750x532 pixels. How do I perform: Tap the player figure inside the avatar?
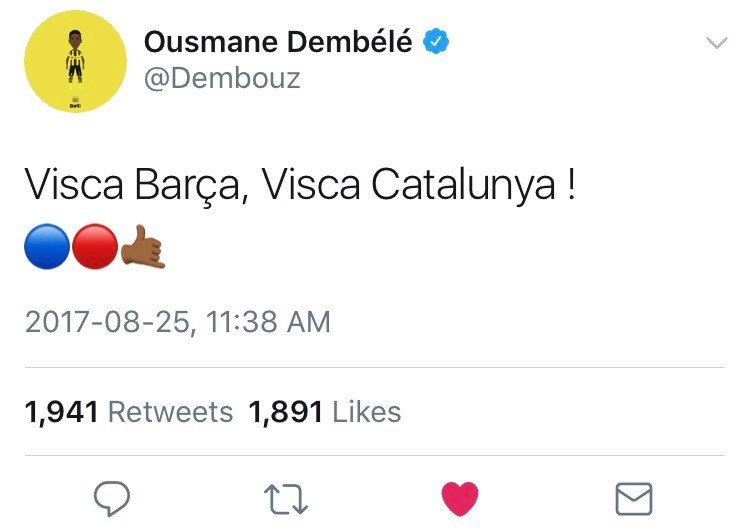pos(75,56)
